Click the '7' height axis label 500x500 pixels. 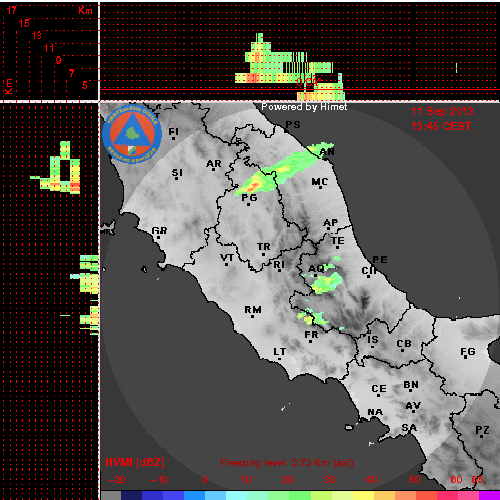click(x=71, y=73)
